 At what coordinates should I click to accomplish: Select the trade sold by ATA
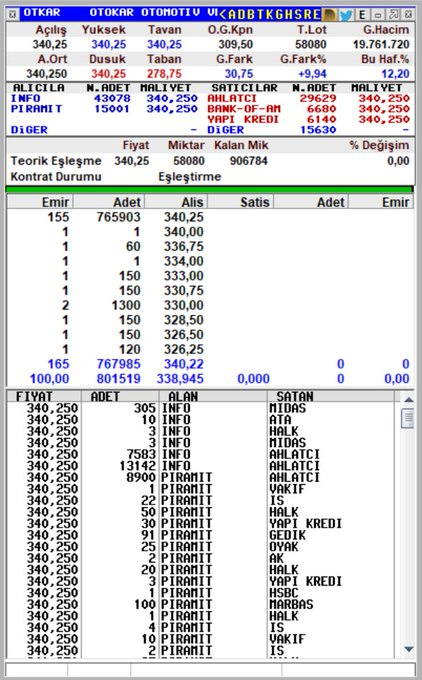(202, 419)
